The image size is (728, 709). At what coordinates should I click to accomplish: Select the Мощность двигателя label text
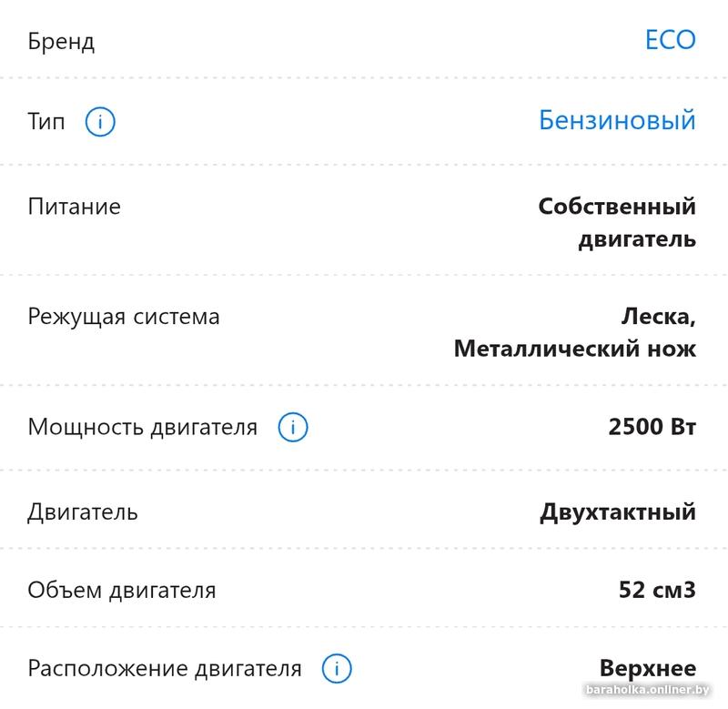(143, 427)
